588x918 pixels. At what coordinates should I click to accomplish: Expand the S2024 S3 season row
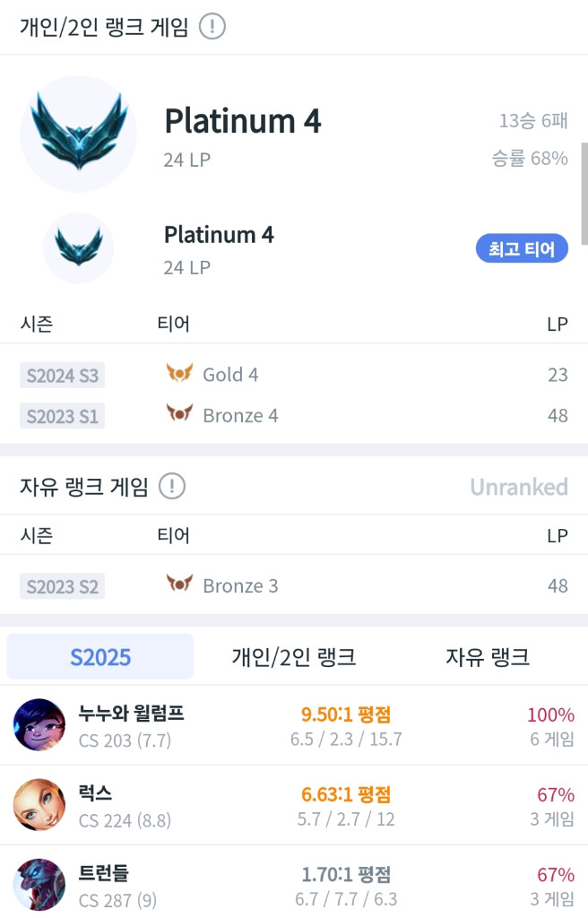(62, 375)
